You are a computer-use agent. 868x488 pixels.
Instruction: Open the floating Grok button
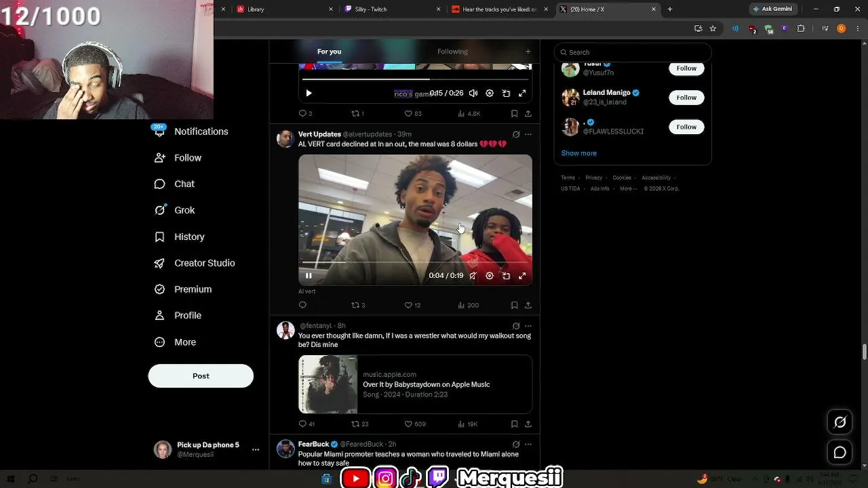pos(840,422)
